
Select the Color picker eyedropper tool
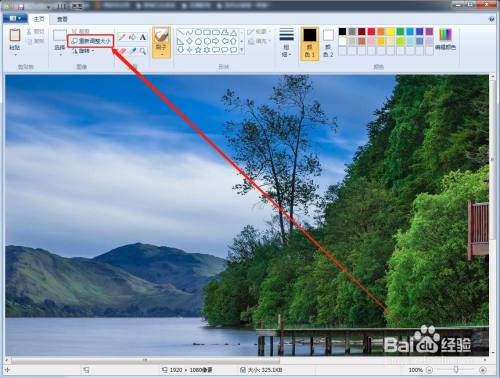(x=133, y=51)
